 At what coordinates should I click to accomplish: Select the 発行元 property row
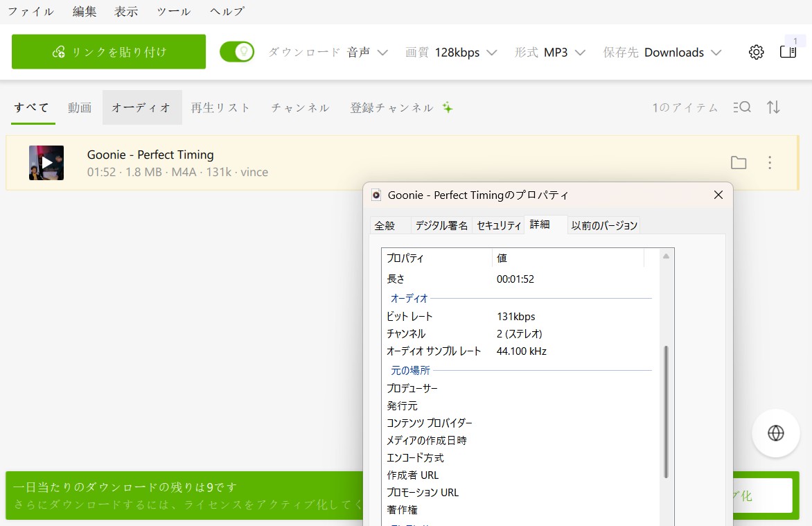[x=518, y=406]
